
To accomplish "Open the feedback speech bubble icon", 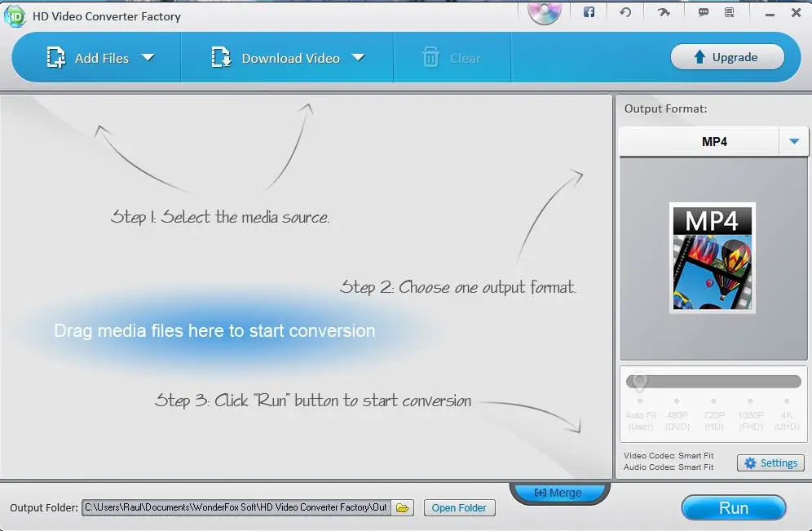I will point(704,12).
